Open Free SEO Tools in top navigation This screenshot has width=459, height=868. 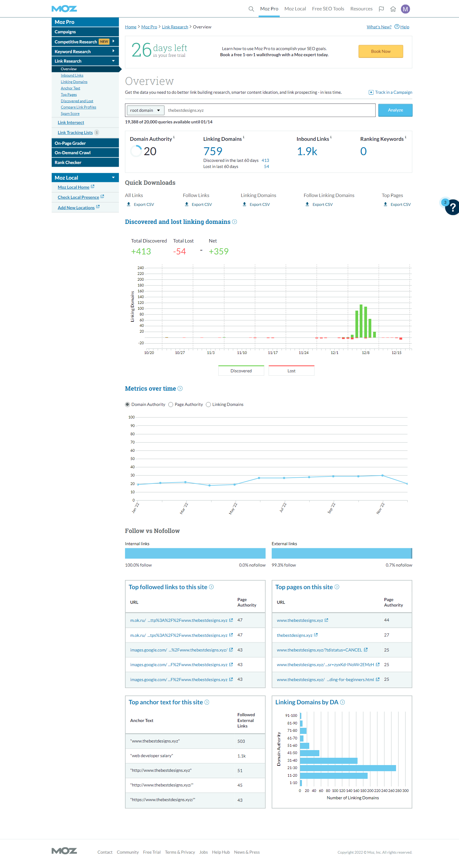328,9
